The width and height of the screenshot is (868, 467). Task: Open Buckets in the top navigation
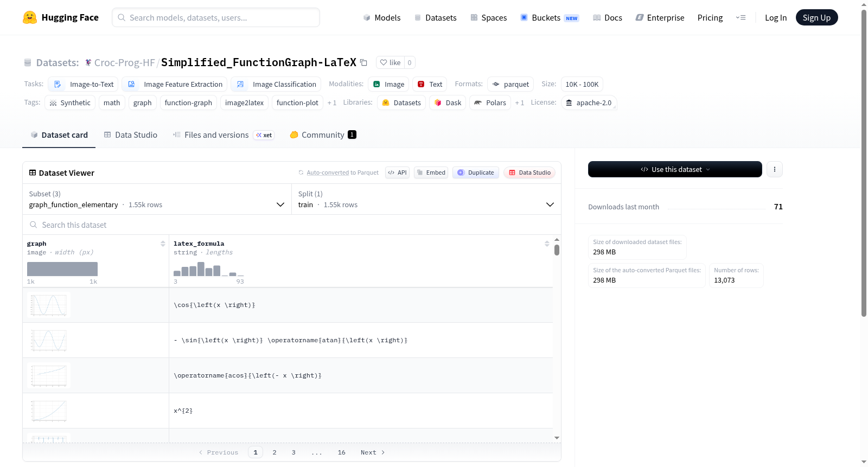pos(550,17)
